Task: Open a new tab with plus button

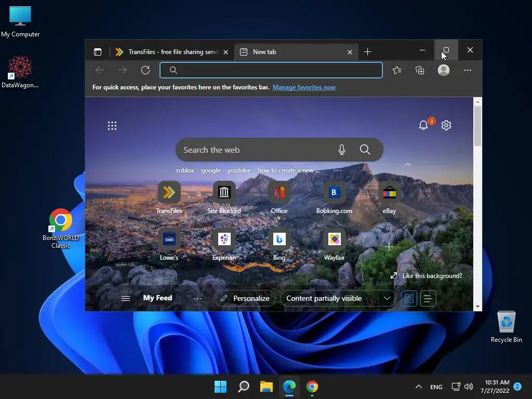Action: tap(367, 52)
